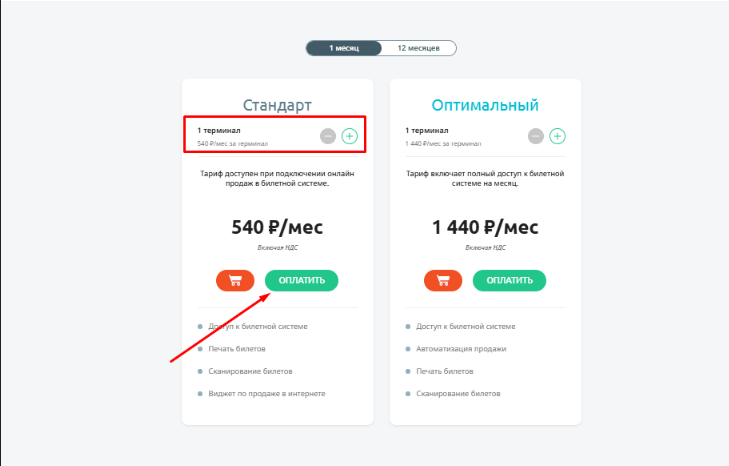Click the 1 440 ₽/мес price
Image resolution: width=729 pixels, height=466 pixels.
[485, 227]
